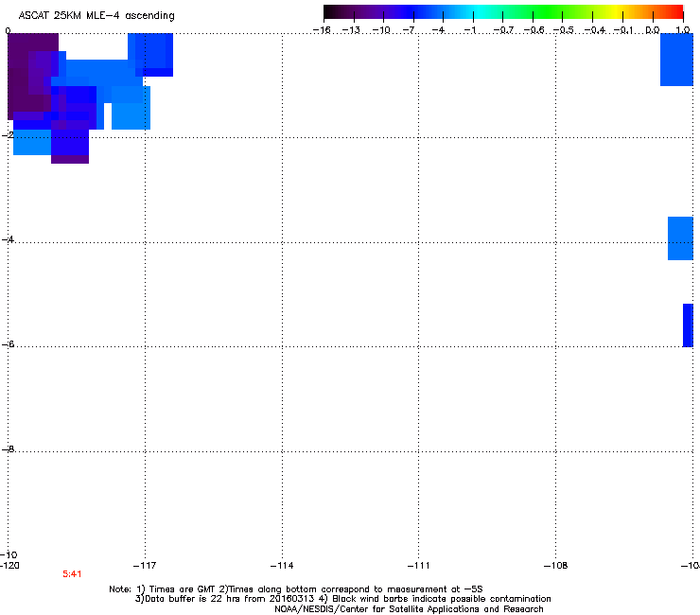Image resolution: width=700 pixels, height=615 pixels.
Task: Select the colorbar label '-16'
Action: click(x=322, y=30)
